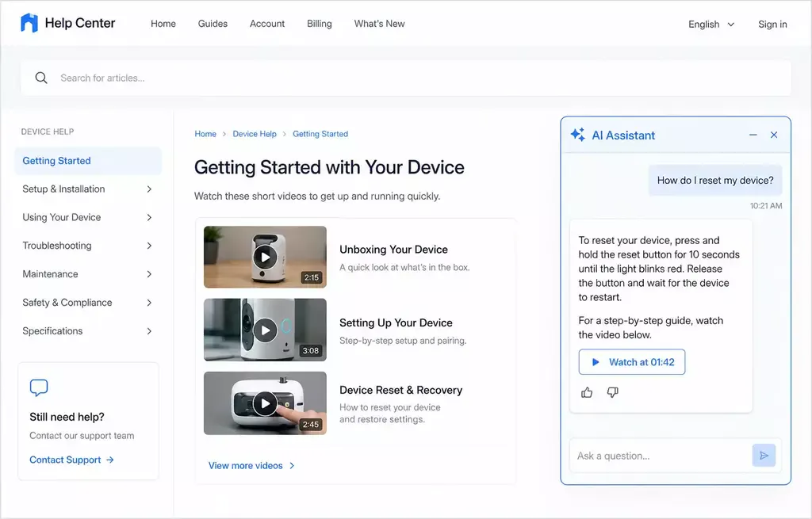
Task: Open the Unboxing Your Device title
Action: point(393,250)
